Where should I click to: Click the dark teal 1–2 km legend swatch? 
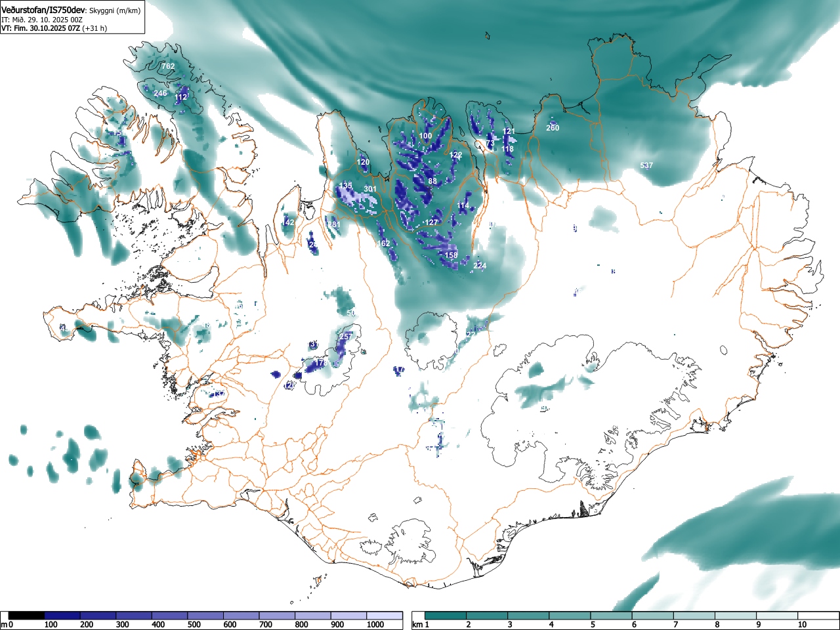446,616
